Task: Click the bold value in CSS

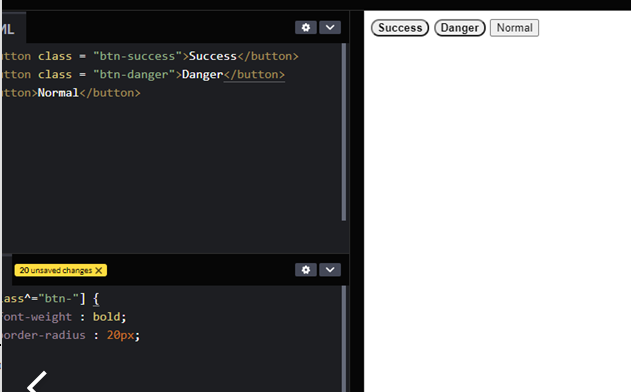Action: 106,317
